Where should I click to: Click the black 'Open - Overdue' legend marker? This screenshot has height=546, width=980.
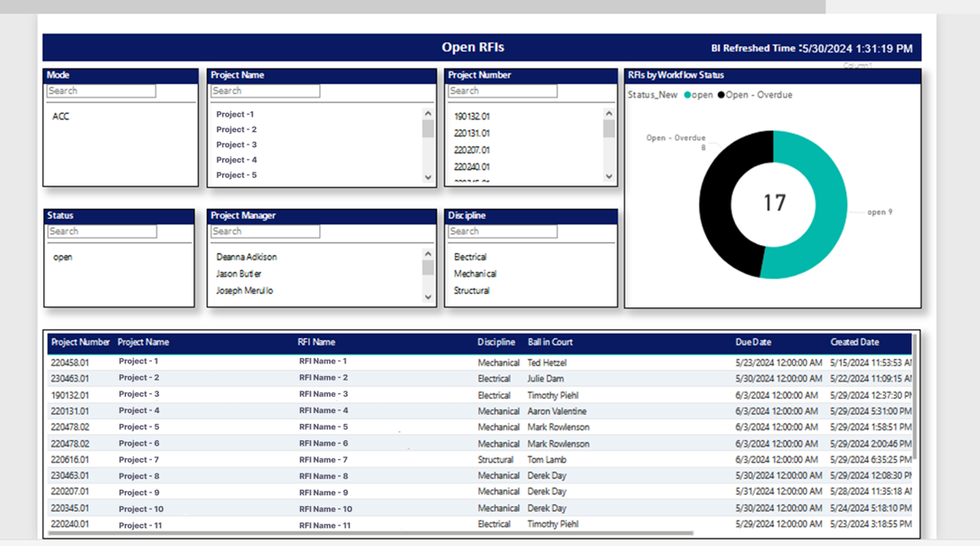(x=721, y=95)
